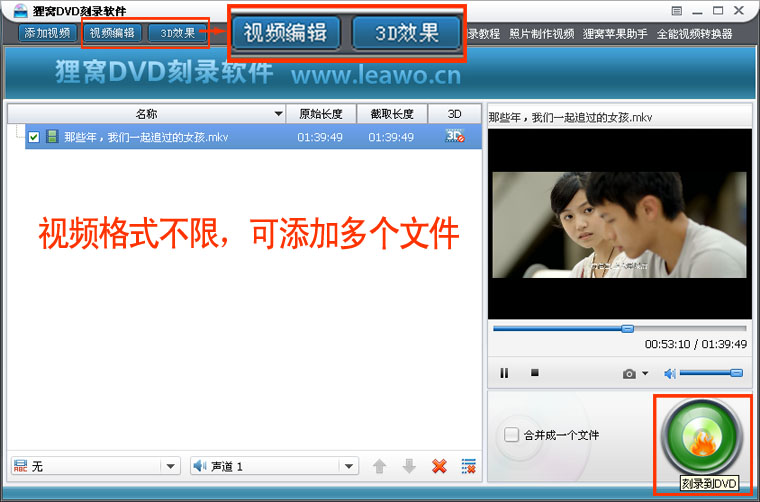Open the small 3D效果 toolbar button
Screen dimensions: 760x502
(x=177, y=33)
